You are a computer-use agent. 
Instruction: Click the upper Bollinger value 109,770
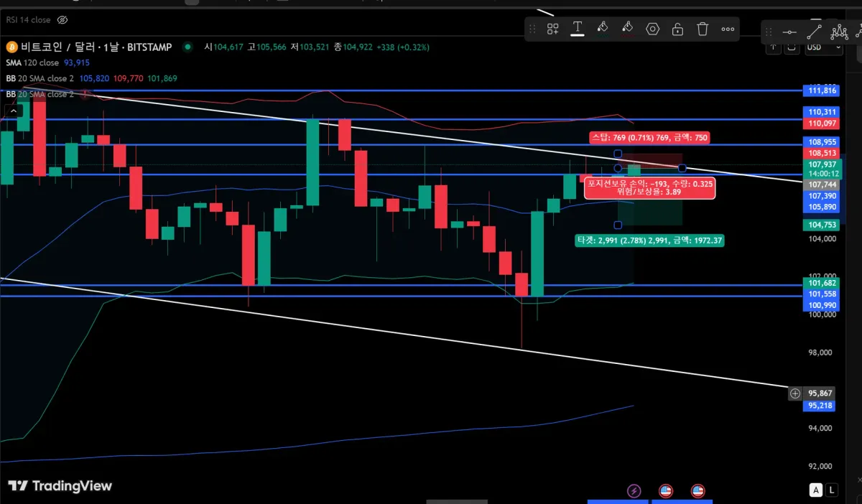(129, 78)
